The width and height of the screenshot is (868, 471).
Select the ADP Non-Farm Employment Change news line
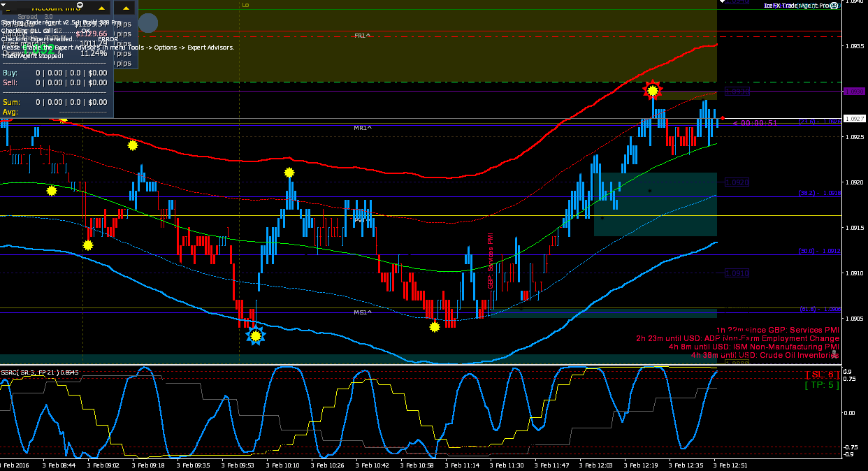click(737, 338)
